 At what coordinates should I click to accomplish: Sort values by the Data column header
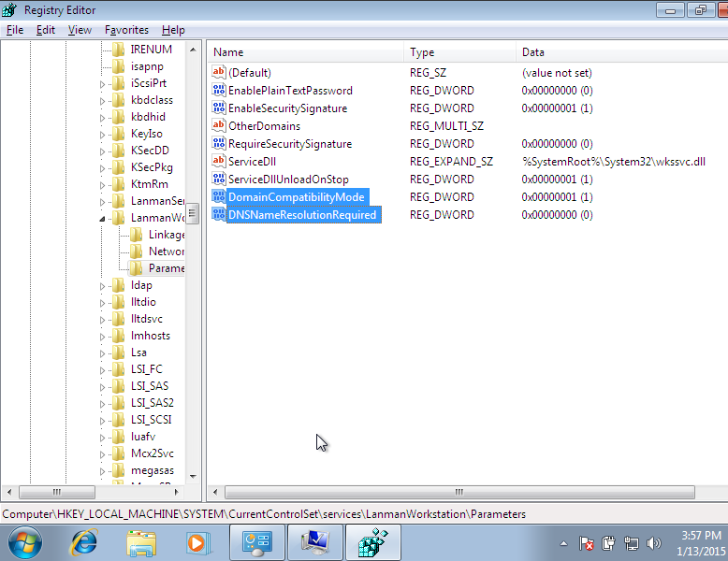pyautogui.click(x=621, y=52)
